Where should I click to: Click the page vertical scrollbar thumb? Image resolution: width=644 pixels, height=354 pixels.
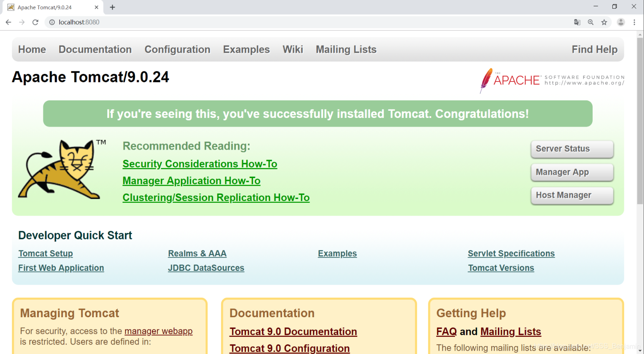pyautogui.click(x=640, y=121)
